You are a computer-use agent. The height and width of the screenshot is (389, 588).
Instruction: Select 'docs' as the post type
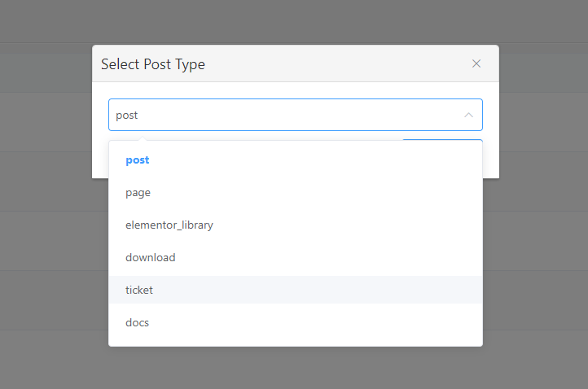(138, 323)
